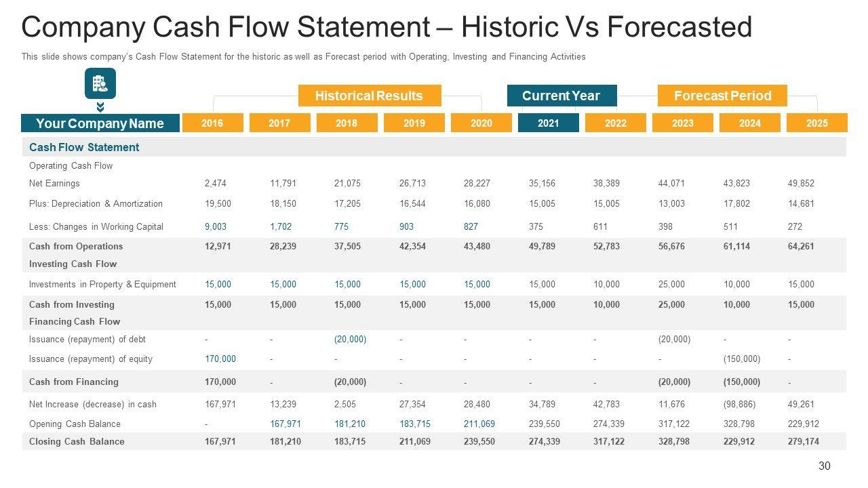Click the slide title text
This screenshot has height=488, width=868.
(x=387, y=28)
